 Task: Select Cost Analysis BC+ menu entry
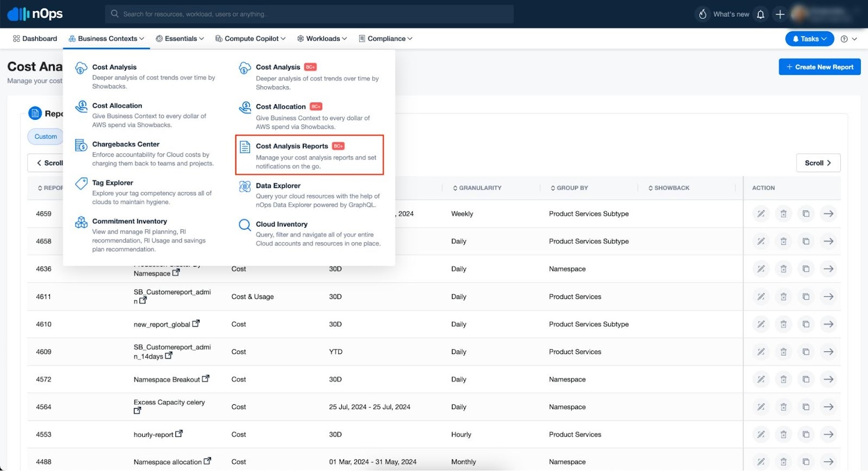point(309,76)
